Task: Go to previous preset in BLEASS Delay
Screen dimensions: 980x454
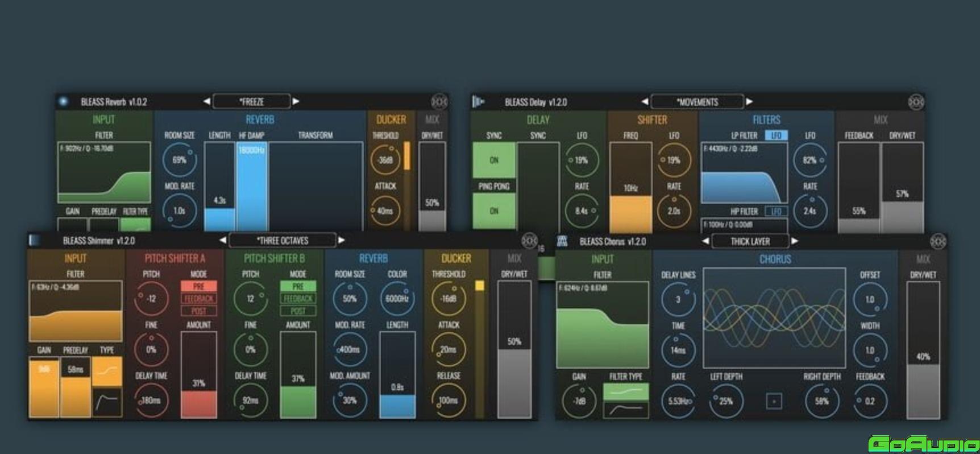Action: (645, 102)
